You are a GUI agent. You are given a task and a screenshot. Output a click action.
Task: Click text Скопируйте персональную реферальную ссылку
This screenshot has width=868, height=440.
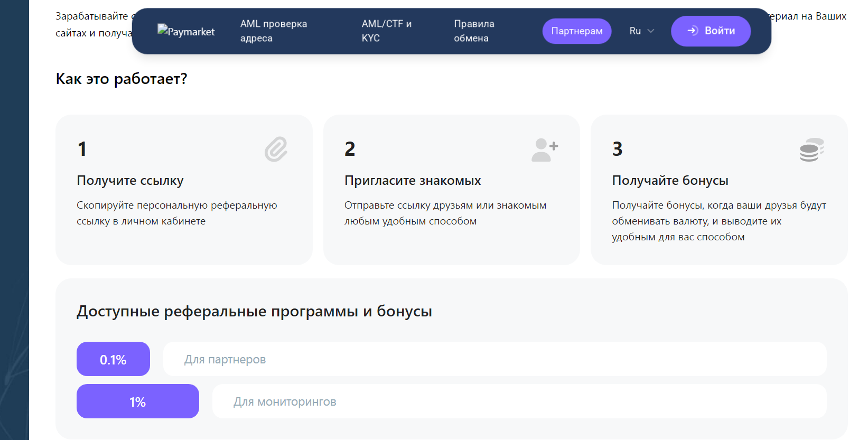[x=177, y=213]
